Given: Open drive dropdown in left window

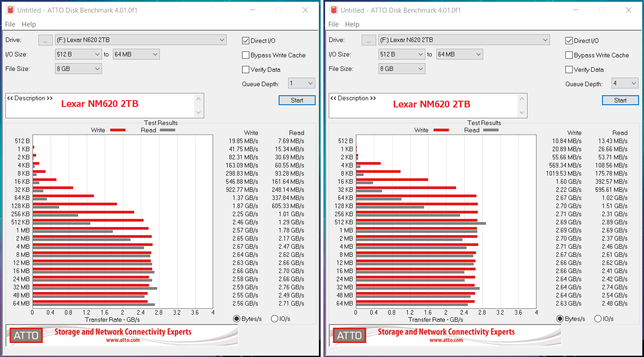Looking at the screenshot, I should click(141, 40).
